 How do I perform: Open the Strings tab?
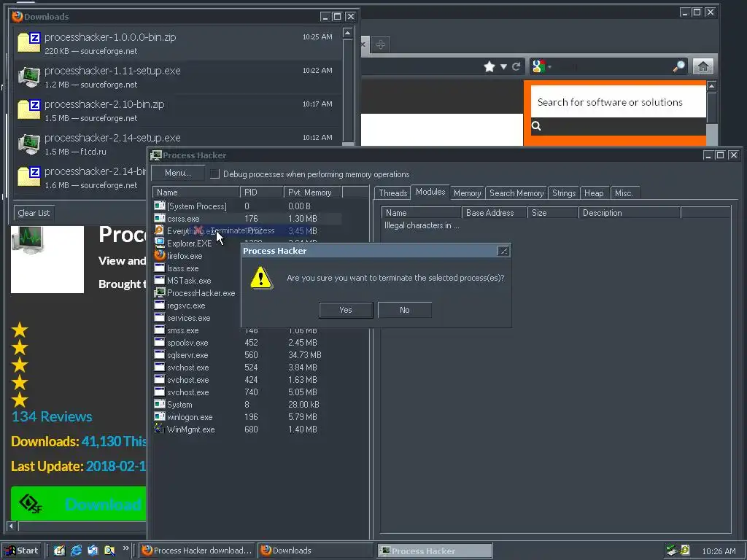pyautogui.click(x=564, y=192)
